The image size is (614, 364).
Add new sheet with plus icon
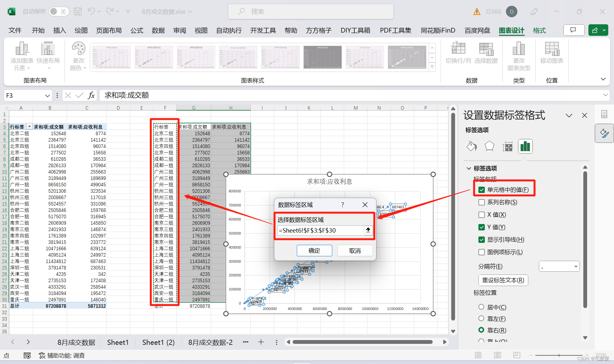(261, 342)
